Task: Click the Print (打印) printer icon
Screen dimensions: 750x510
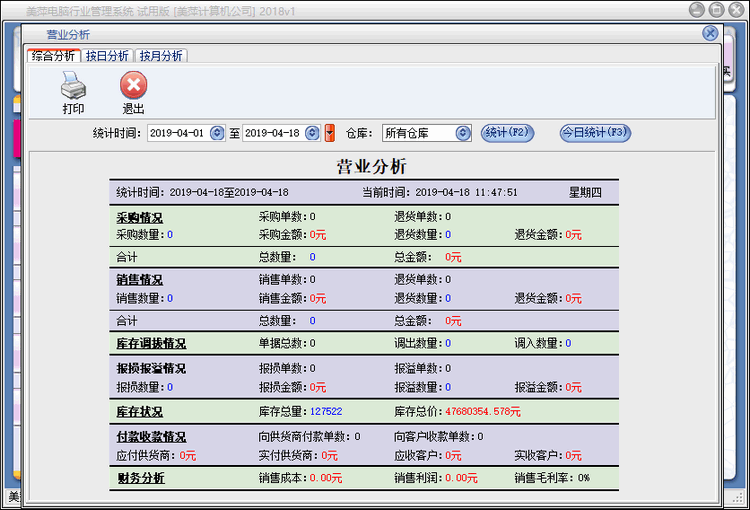Action: tap(73, 86)
